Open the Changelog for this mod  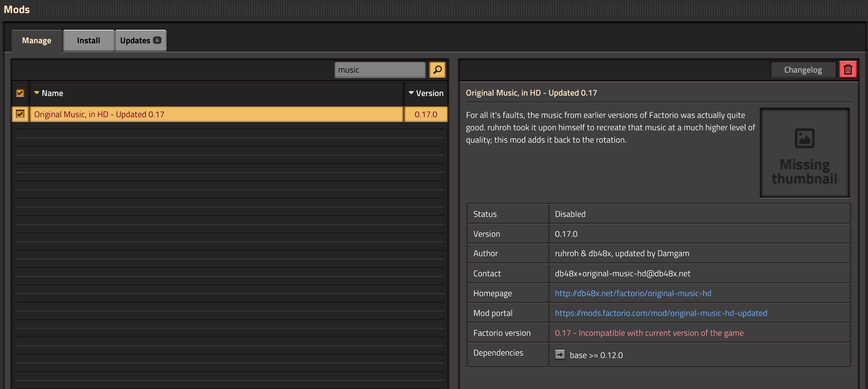[803, 70]
